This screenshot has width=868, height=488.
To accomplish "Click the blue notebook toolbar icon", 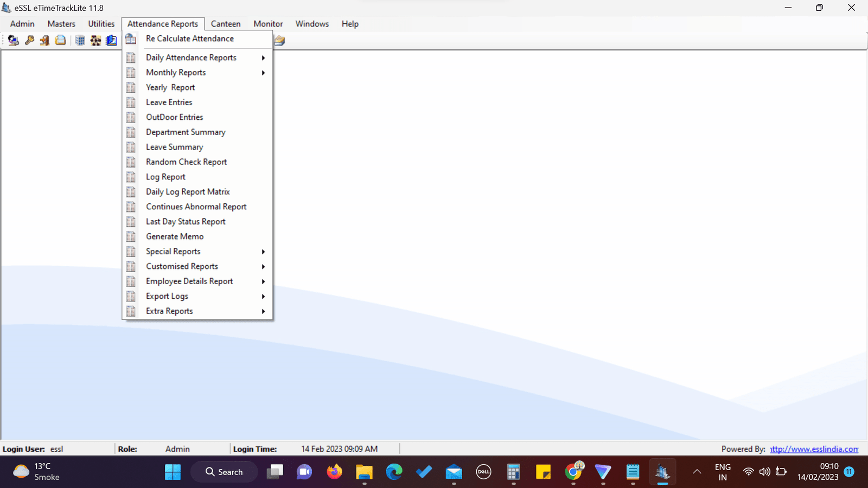I will click(x=111, y=40).
